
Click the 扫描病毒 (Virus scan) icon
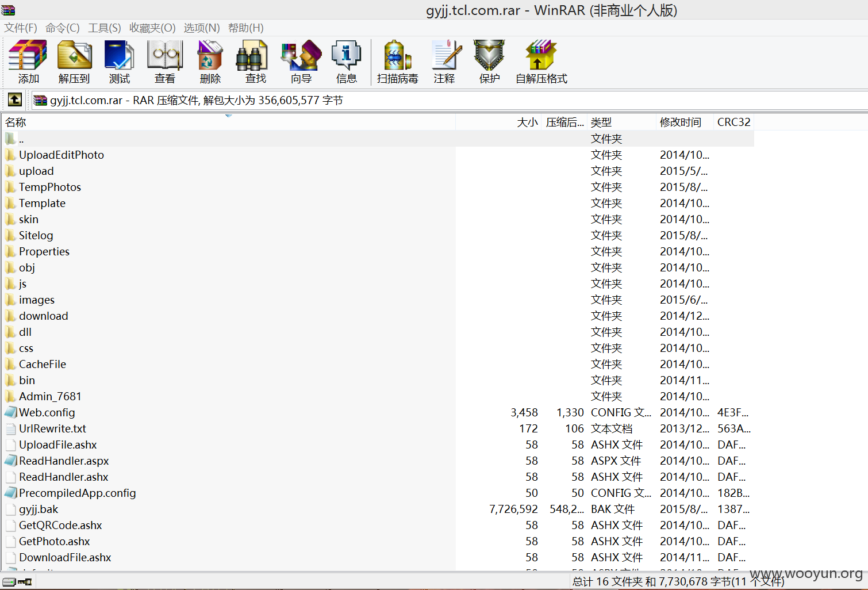[x=397, y=61]
